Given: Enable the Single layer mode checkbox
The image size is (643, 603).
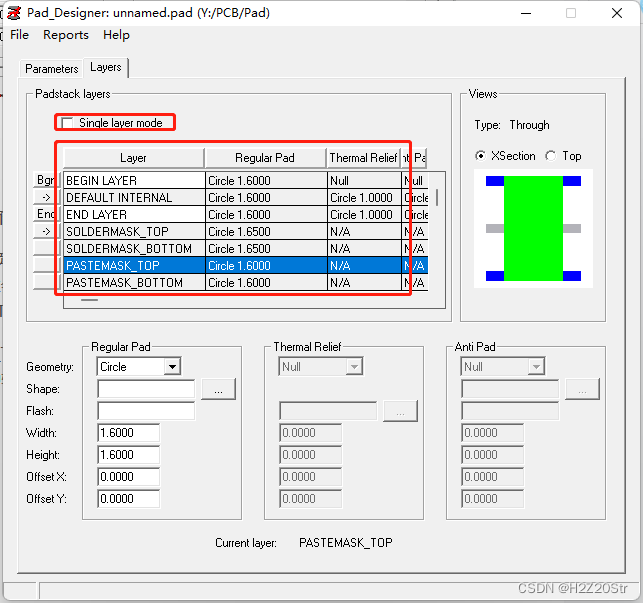Looking at the screenshot, I should click(x=67, y=123).
